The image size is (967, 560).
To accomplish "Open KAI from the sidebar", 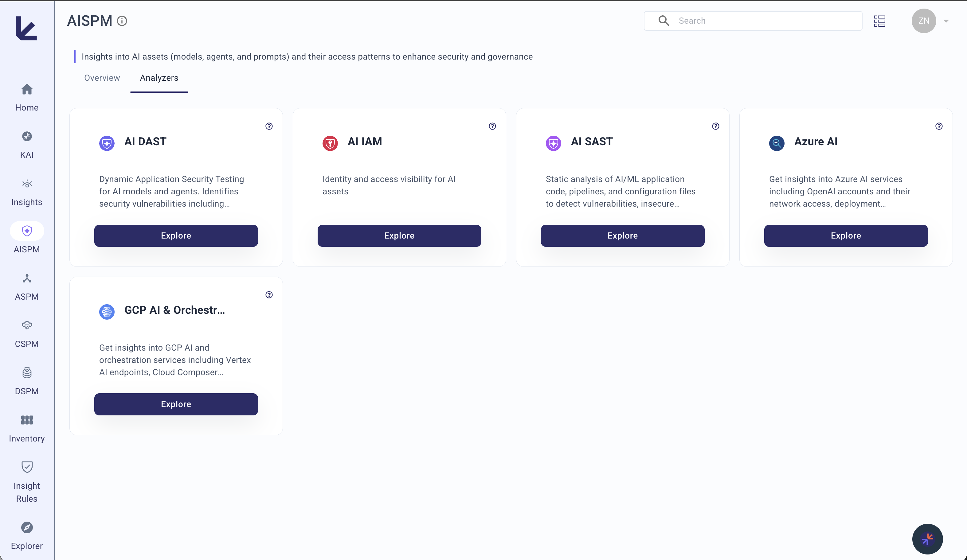I will [26, 145].
